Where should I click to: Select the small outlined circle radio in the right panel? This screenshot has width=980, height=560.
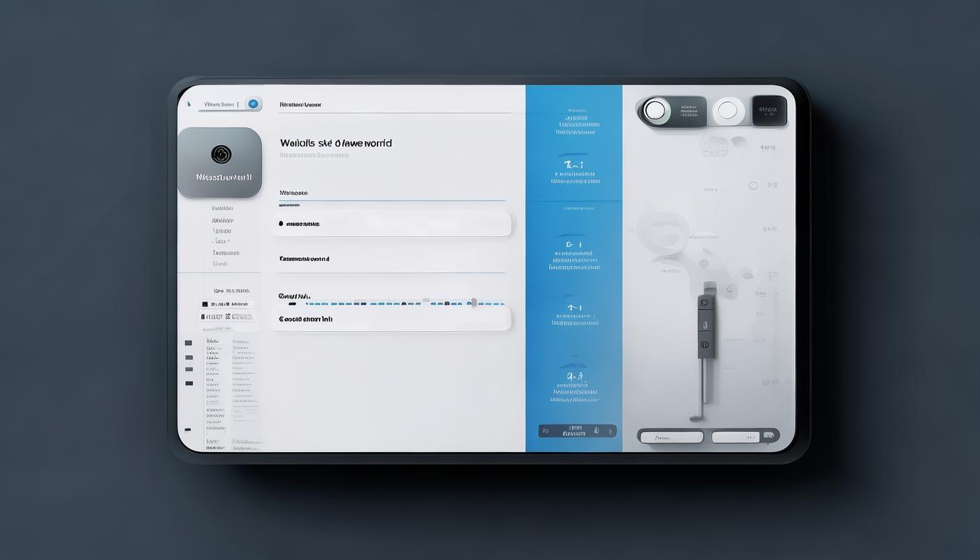pyautogui.click(x=752, y=186)
